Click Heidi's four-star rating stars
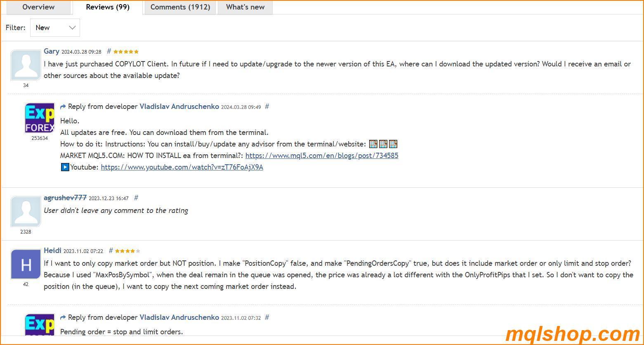This screenshot has width=644, height=345. tap(126, 250)
